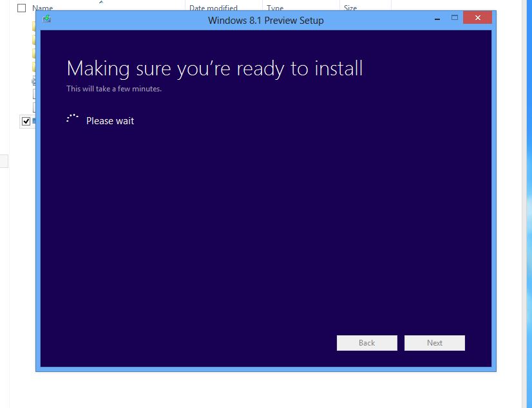Toggle the select-all checkbox beside Name column

point(21,8)
